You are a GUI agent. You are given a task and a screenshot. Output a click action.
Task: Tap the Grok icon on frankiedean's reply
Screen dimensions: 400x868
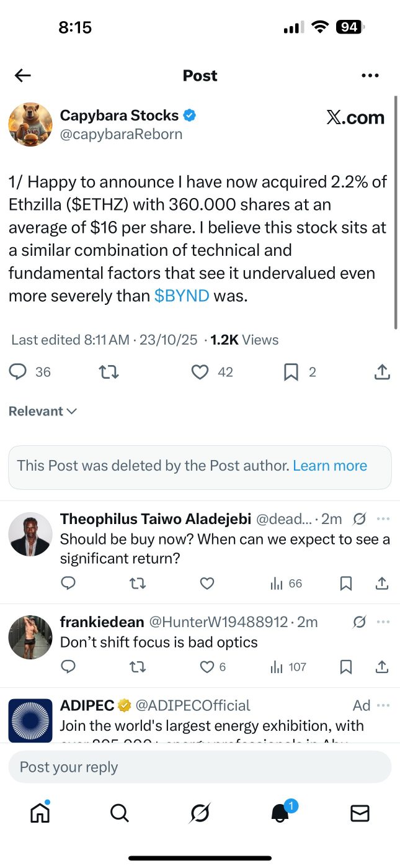(x=359, y=622)
